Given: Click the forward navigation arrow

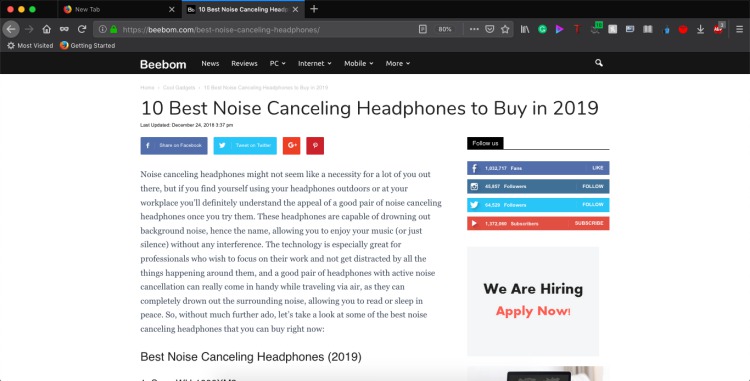Looking at the screenshot, I should (x=29, y=29).
